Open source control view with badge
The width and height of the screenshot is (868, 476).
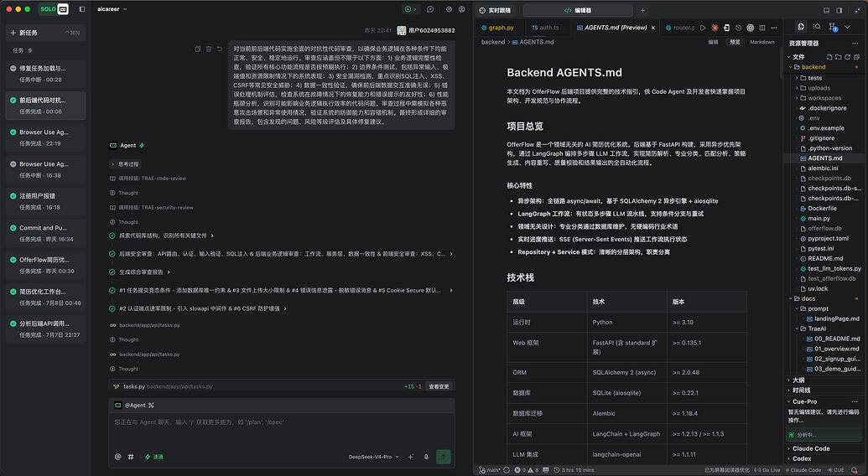click(x=833, y=27)
